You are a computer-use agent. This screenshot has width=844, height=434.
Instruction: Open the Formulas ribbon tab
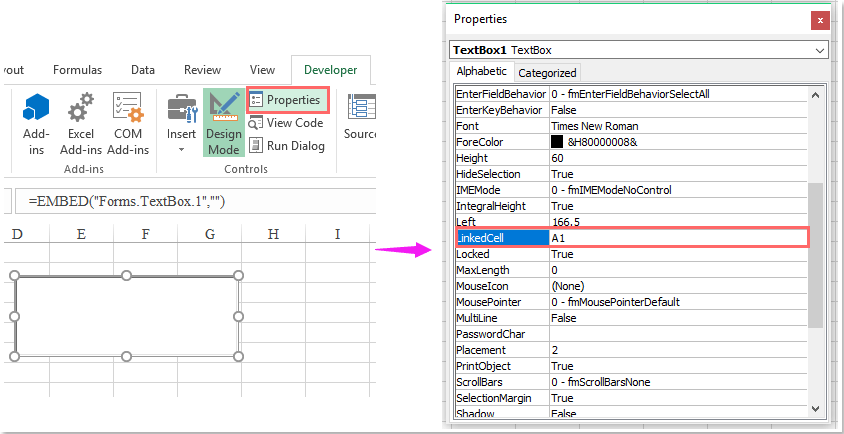[77, 70]
